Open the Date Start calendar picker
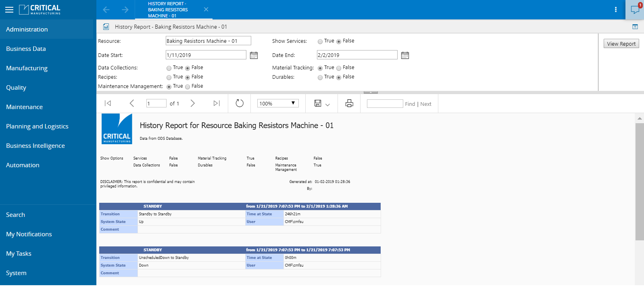This screenshot has height=286, width=644. 254,55
